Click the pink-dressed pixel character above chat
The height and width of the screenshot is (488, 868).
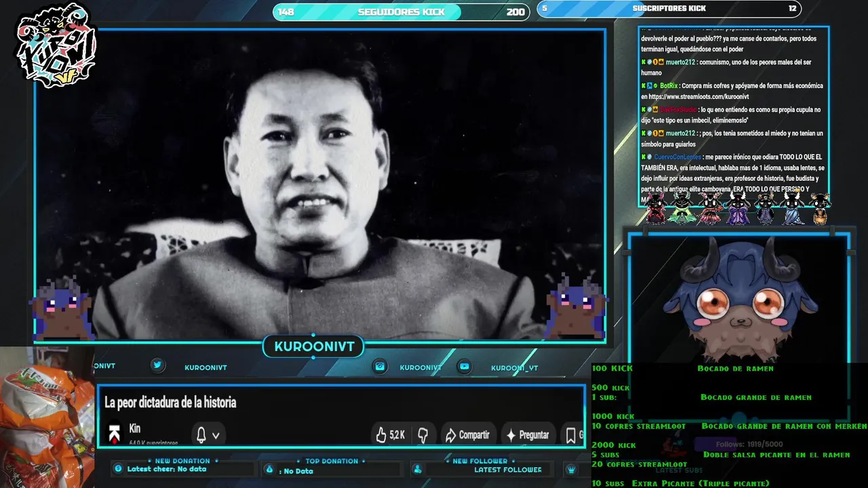pyautogui.click(x=710, y=207)
